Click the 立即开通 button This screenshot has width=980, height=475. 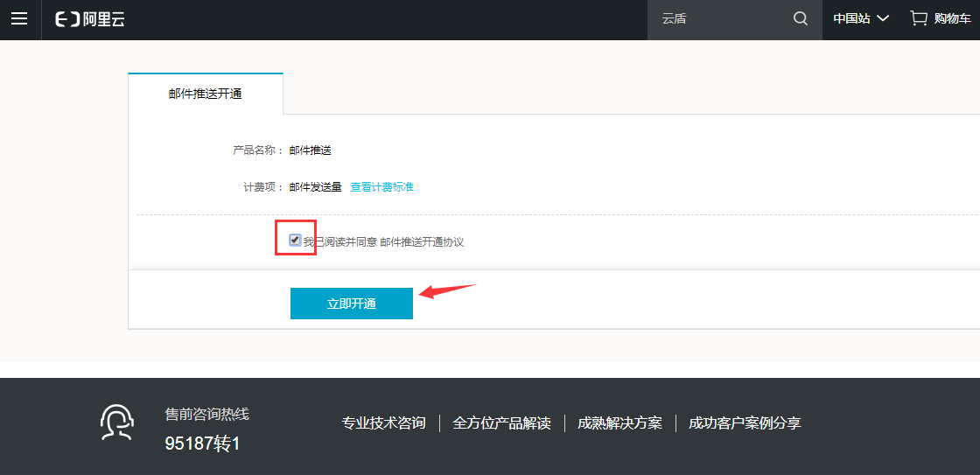pos(351,304)
